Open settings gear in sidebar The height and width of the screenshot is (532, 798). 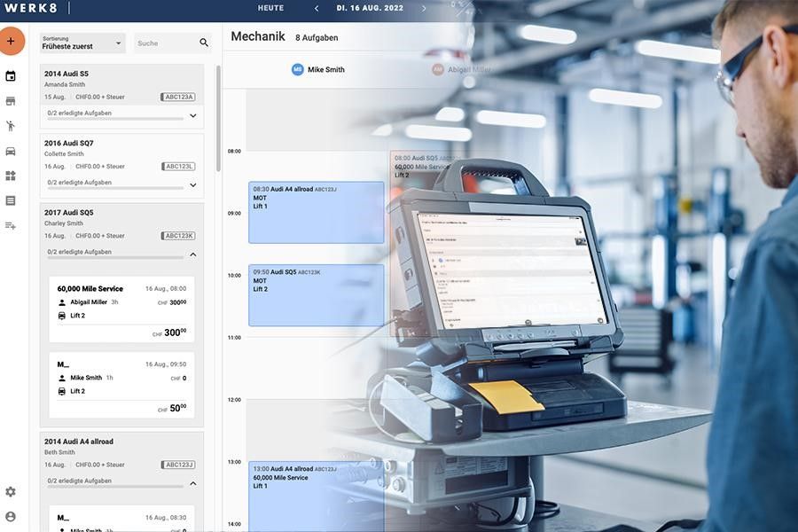(10, 492)
